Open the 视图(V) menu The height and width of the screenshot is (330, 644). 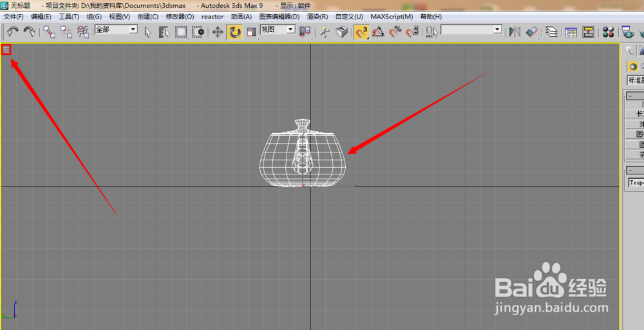pyautogui.click(x=120, y=17)
